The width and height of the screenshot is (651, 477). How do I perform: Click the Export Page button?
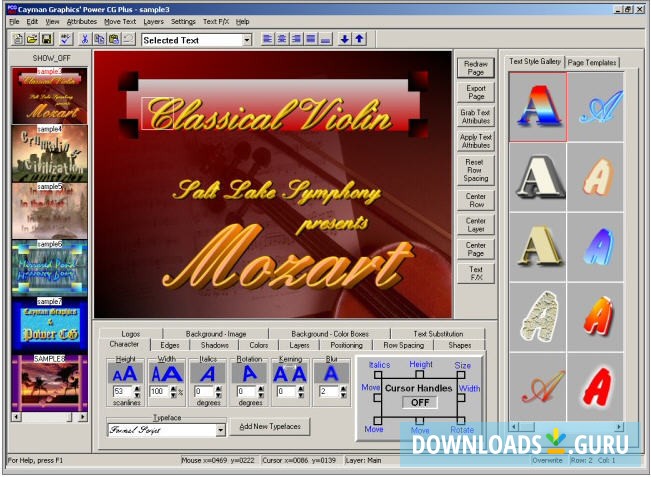tap(476, 92)
